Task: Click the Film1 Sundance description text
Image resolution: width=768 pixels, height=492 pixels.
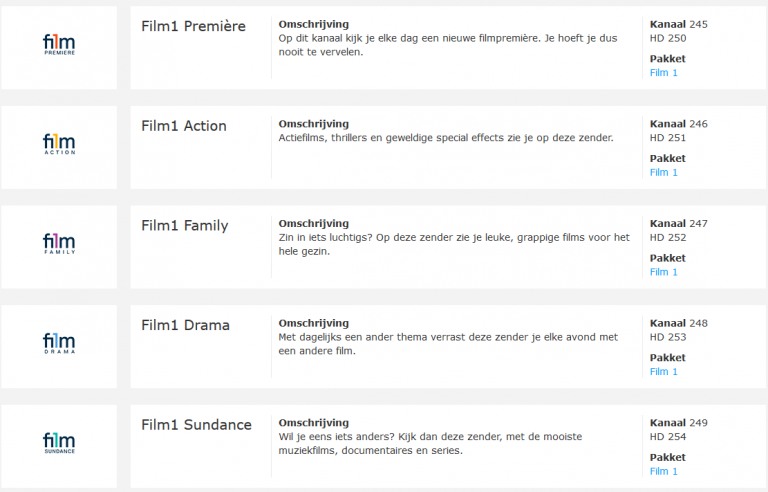Action: tap(430, 444)
